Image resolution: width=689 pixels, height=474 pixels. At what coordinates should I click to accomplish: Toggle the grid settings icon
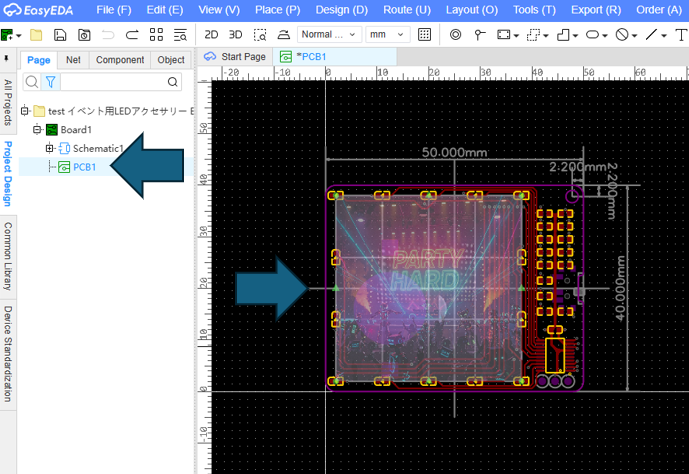point(424,34)
